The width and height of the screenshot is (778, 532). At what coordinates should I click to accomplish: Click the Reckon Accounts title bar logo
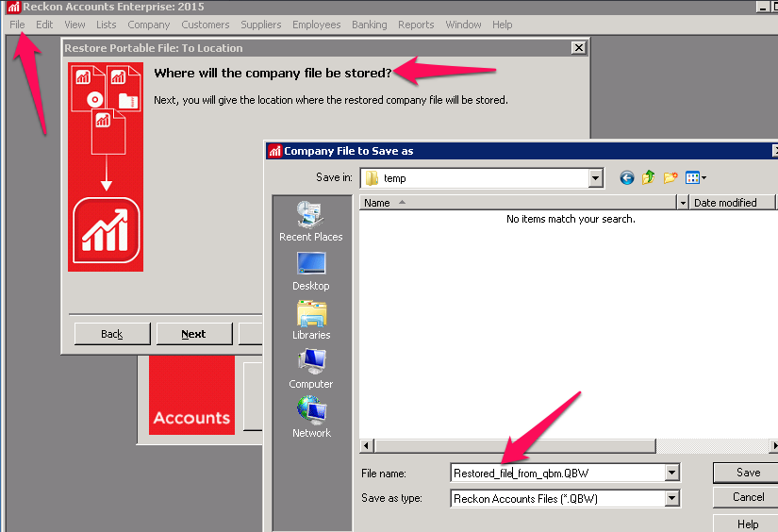pyautogui.click(x=13, y=7)
